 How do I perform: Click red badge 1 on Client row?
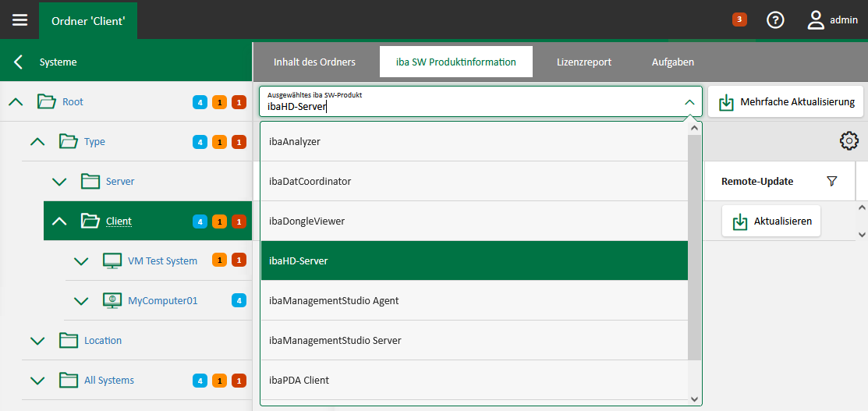tap(239, 221)
